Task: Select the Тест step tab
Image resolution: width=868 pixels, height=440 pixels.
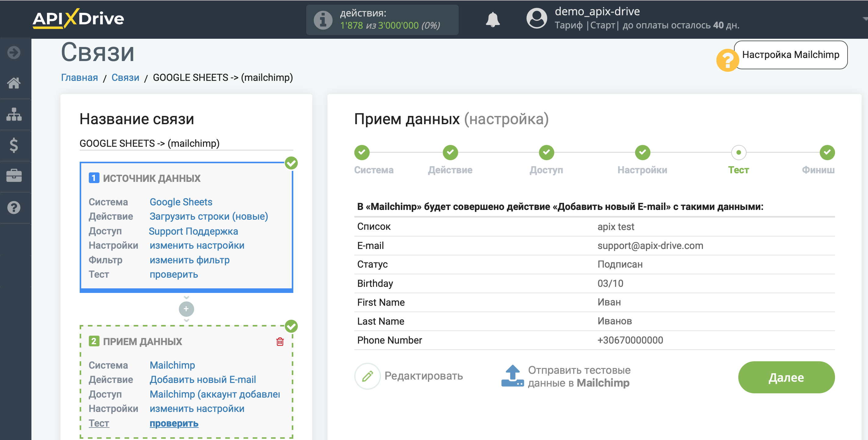Action: (738, 170)
